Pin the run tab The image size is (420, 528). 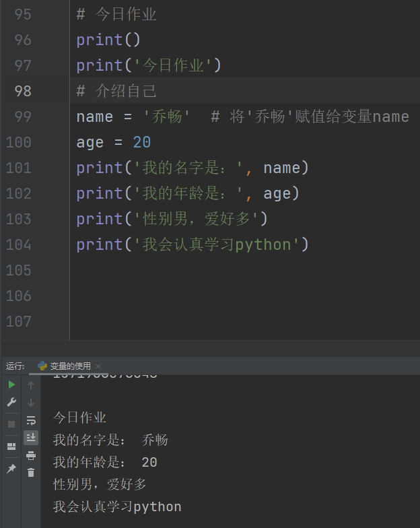pos(11,469)
